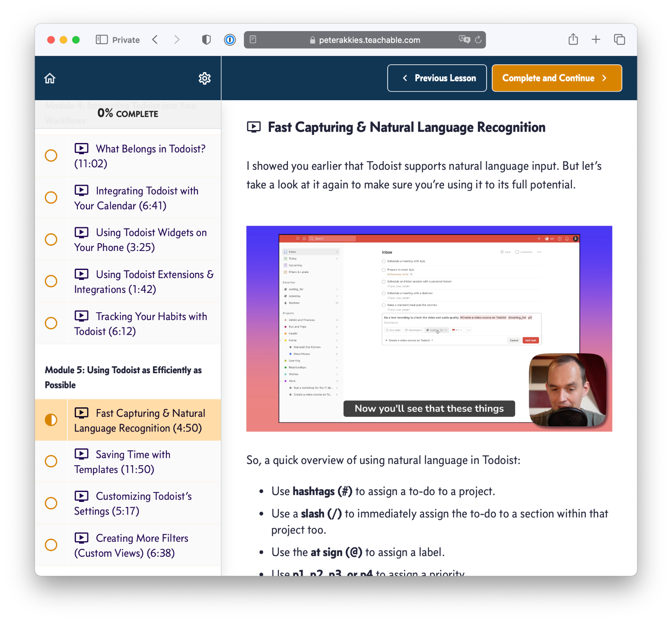Click the bold text 'slash (/)'
The image size is (672, 622).
322,514
